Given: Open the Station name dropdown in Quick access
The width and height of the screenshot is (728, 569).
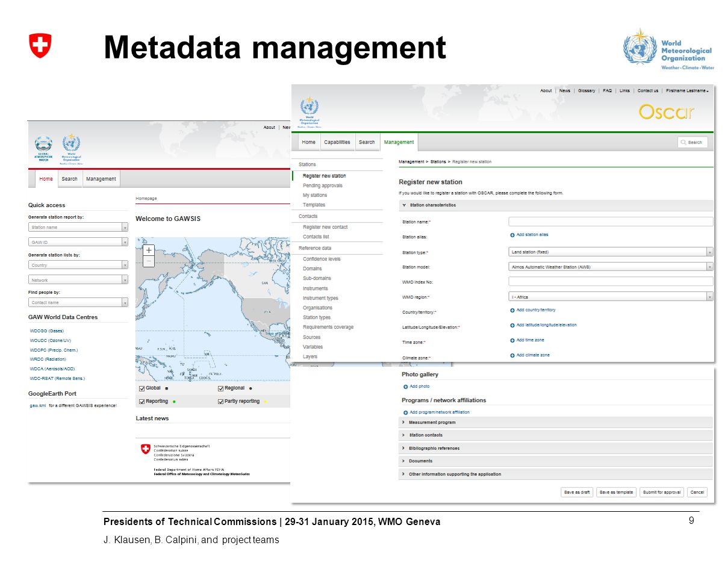Looking at the screenshot, I should pyautogui.click(x=78, y=228).
